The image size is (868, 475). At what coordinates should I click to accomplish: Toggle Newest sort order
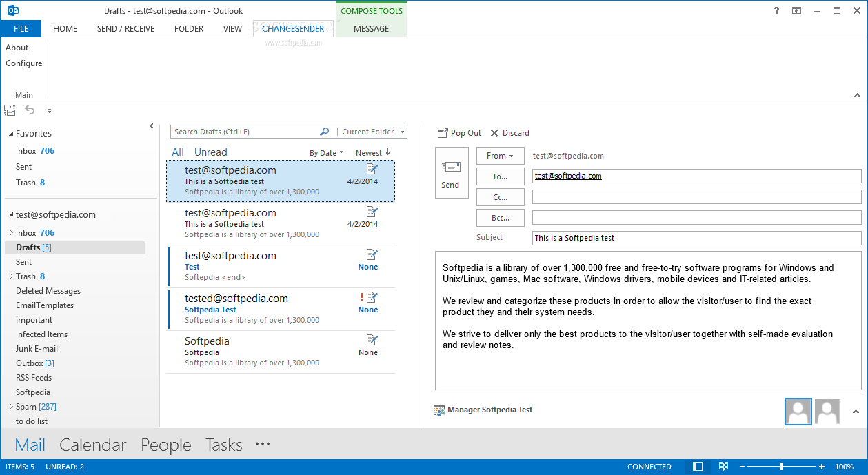point(373,153)
